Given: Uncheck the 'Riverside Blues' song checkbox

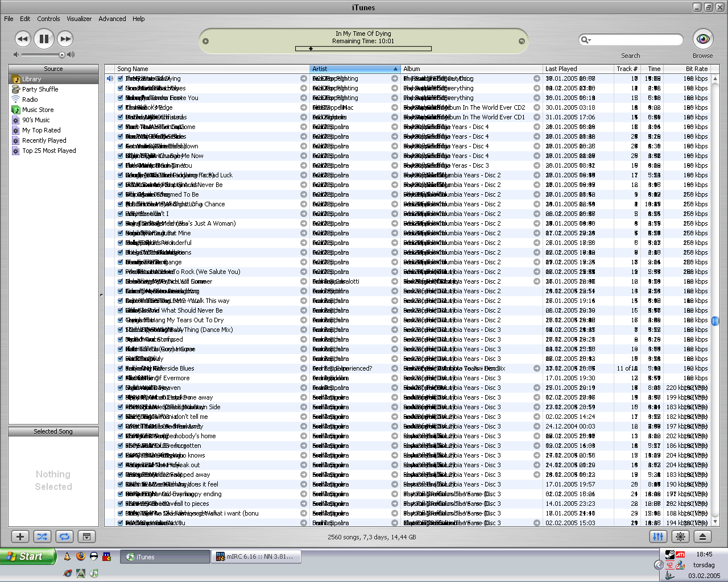Looking at the screenshot, I should tap(121, 368).
